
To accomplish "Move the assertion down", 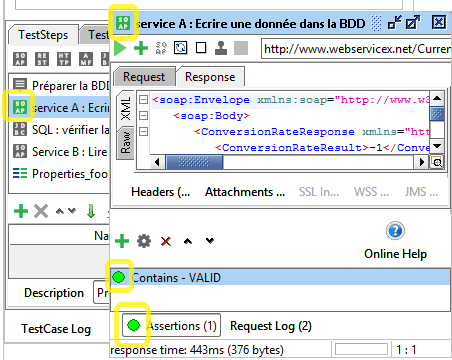I will click(210, 240).
